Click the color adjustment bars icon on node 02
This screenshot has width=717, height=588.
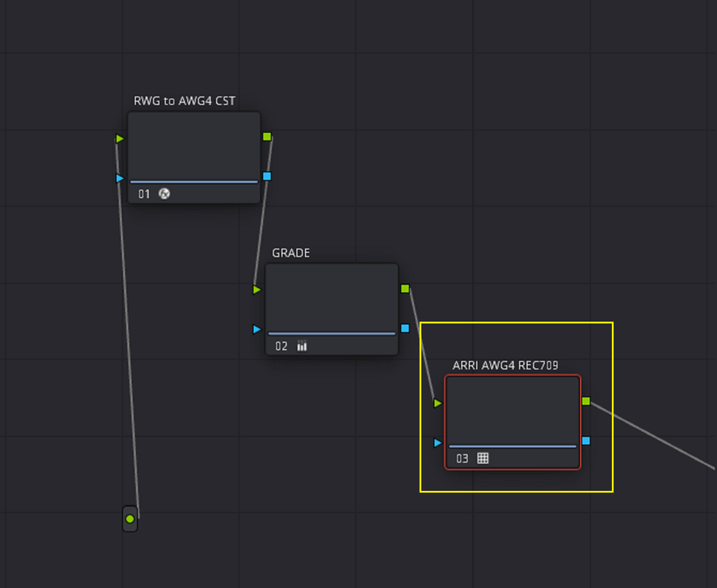302,346
